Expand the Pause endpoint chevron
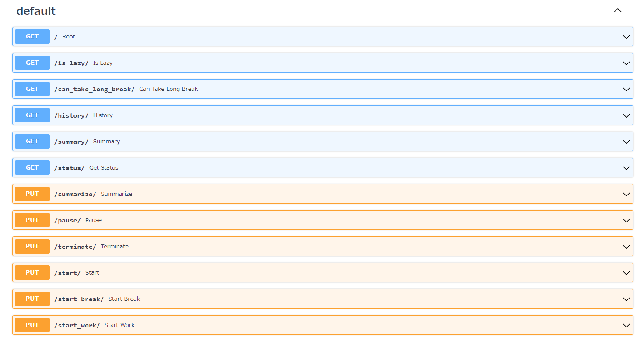The image size is (644, 344). [x=626, y=220]
